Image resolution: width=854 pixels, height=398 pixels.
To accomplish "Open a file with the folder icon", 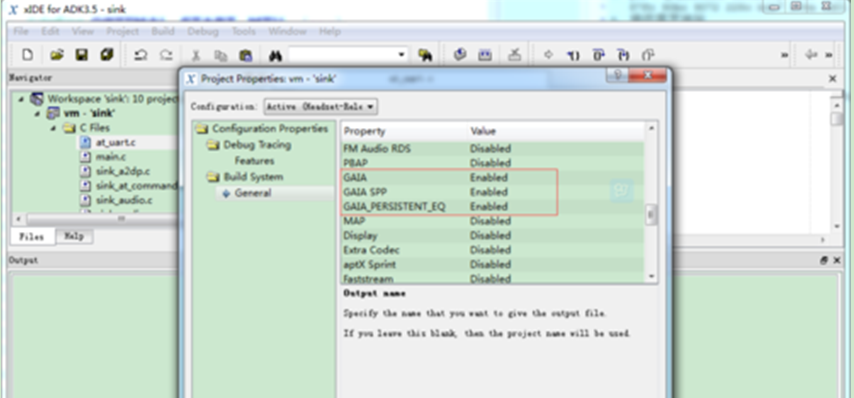I will tap(57, 55).
